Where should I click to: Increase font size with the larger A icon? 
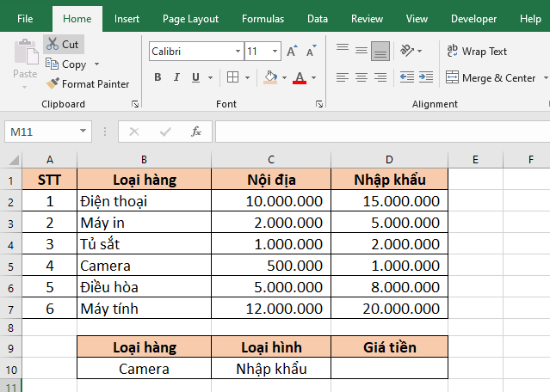pos(292,52)
